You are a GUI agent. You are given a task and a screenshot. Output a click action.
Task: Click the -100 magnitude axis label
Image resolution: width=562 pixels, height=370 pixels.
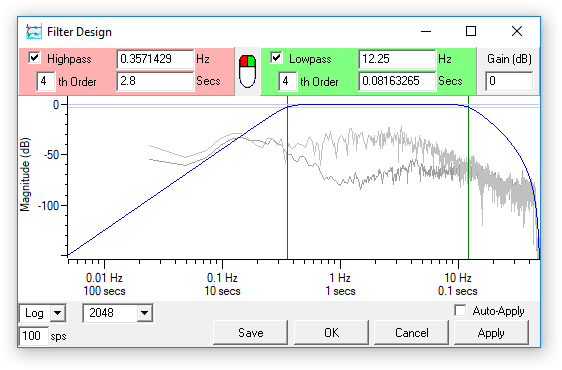click(x=48, y=206)
